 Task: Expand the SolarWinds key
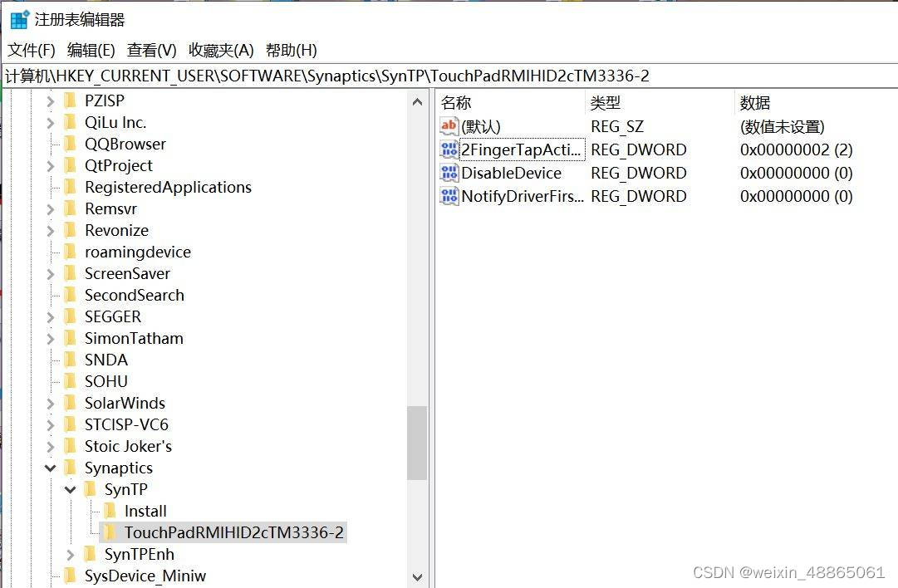click(51, 404)
